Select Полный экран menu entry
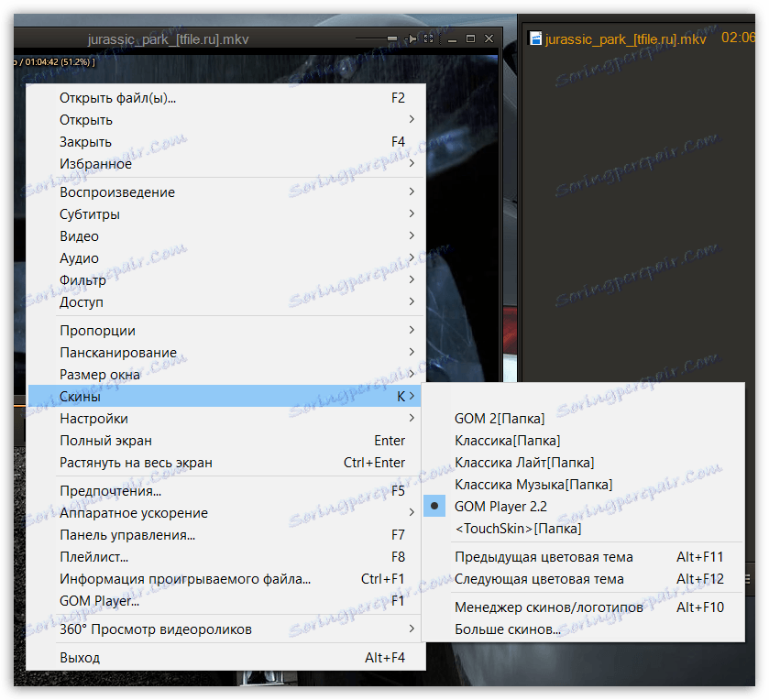 (225, 441)
